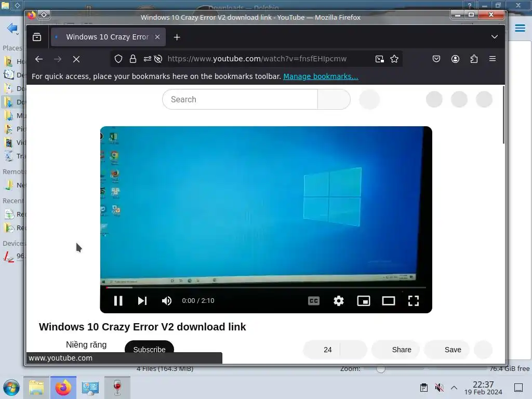Open the Start menu orb
The width and height of the screenshot is (532, 399).
pyautogui.click(x=11, y=388)
